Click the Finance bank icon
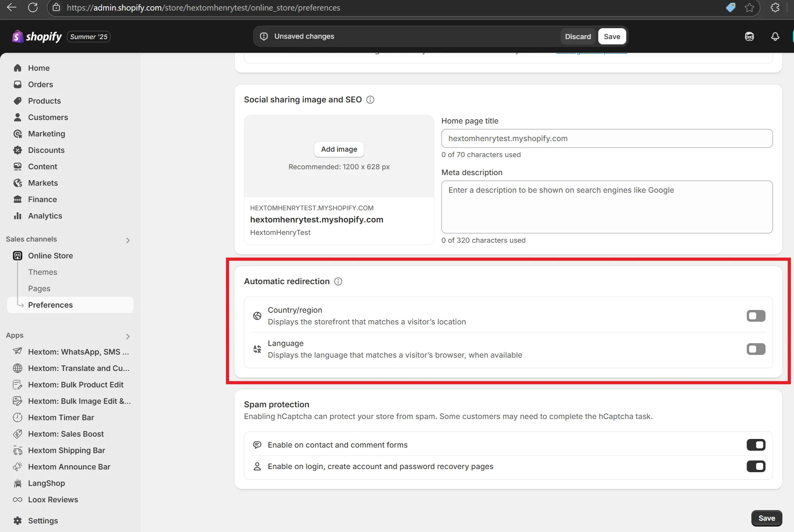This screenshot has height=532, width=794. 18,199
